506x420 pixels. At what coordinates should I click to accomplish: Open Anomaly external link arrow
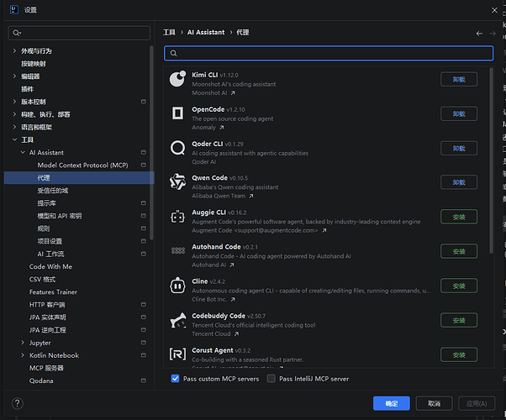(x=221, y=128)
